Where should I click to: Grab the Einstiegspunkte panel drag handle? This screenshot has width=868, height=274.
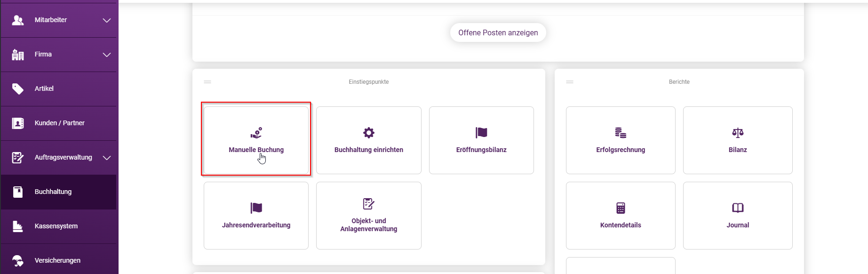[207, 82]
